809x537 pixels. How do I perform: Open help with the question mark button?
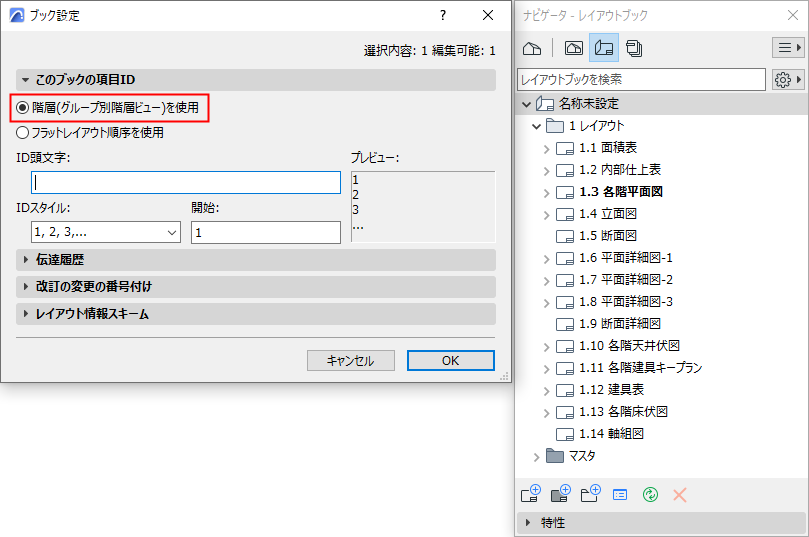coord(443,15)
